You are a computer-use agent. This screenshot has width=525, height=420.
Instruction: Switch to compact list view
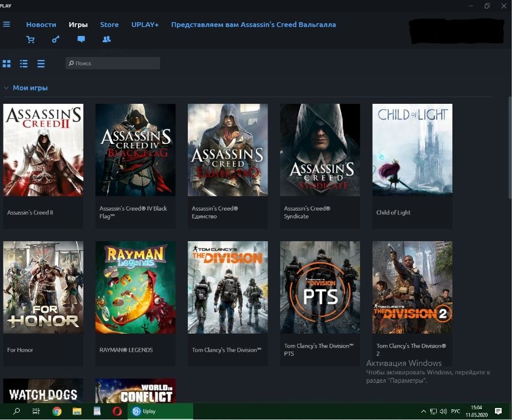pos(41,64)
